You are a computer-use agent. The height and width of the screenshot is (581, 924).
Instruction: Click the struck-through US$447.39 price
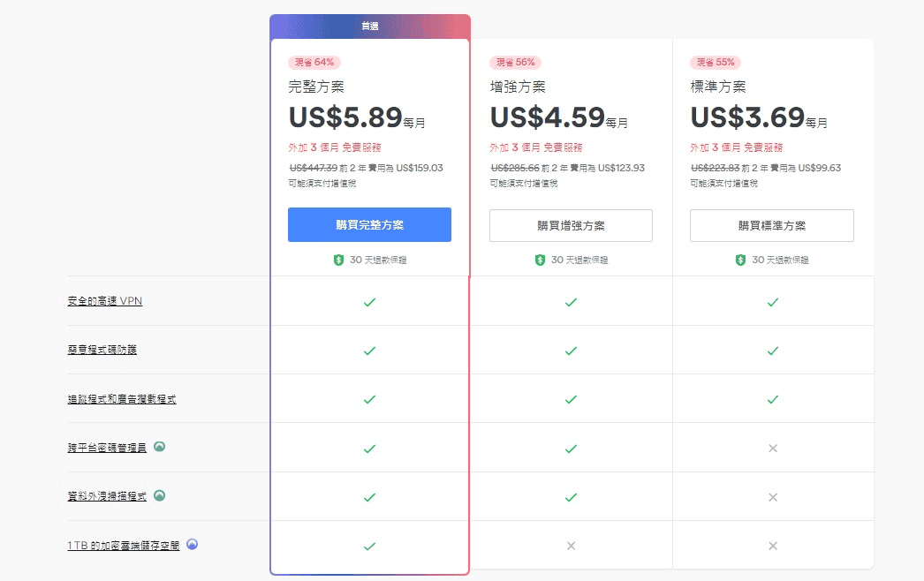(313, 168)
